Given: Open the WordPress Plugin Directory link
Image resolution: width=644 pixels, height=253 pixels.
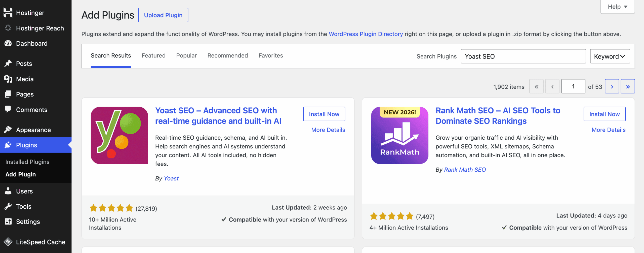Looking at the screenshot, I should (x=366, y=34).
